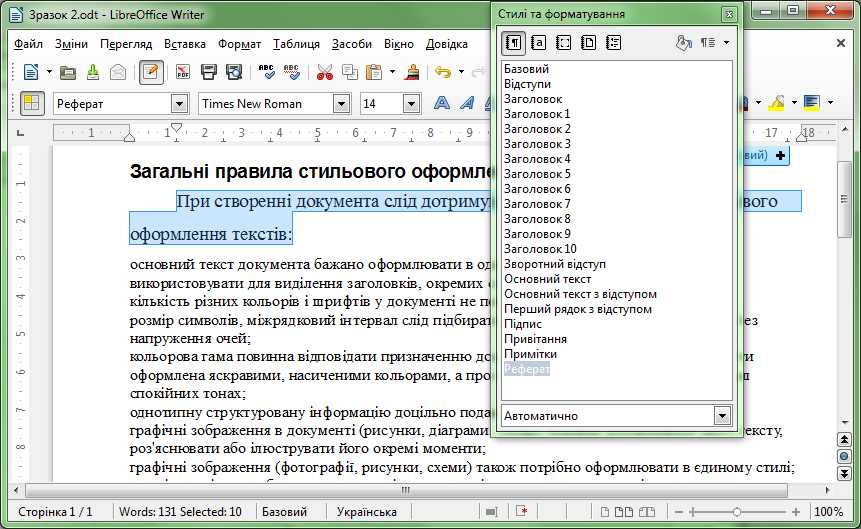Select the Заголовок 1 style in list

click(537, 114)
